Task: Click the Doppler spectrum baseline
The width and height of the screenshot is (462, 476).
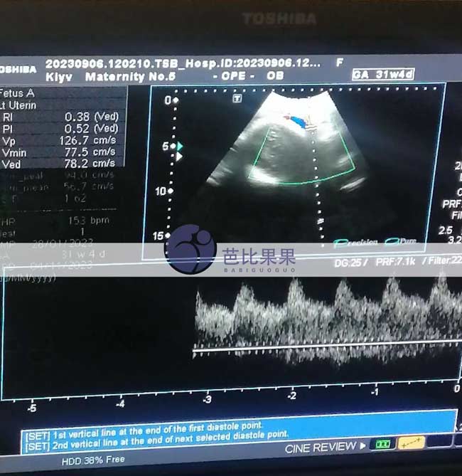Action: (327, 347)
